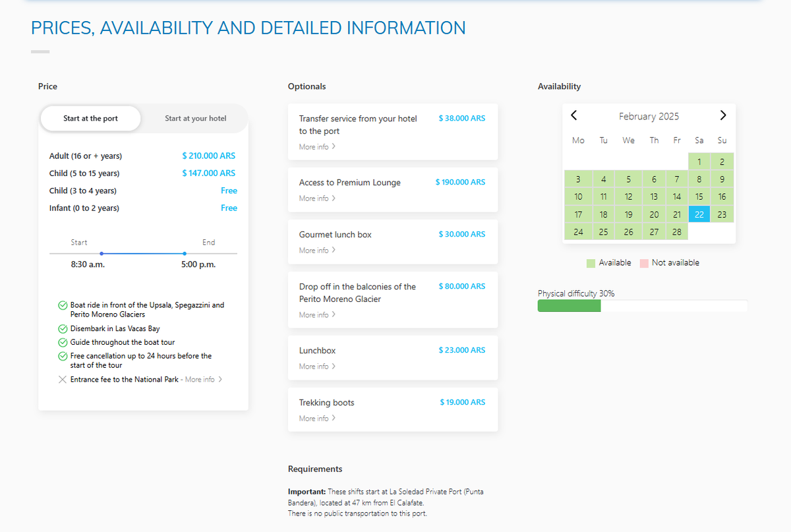
Task: Click the $ 23.000 ARS lunchbox price
Action: click(x=461, y=351)
